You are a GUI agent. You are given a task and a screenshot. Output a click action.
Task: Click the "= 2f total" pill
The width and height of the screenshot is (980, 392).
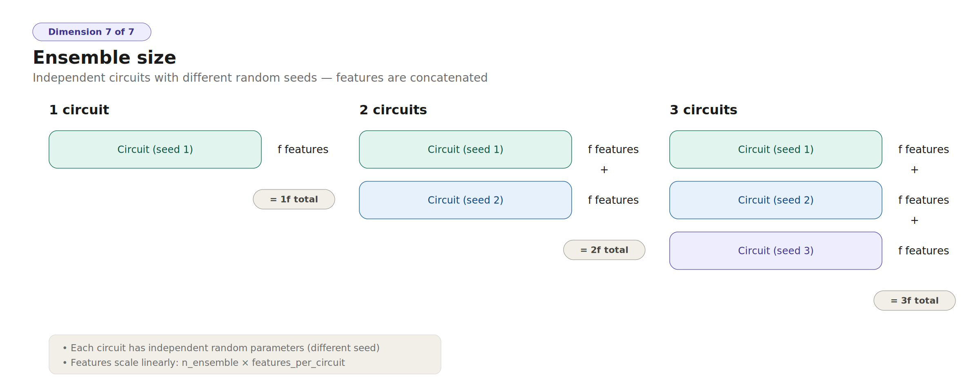click(x=604, y=250)
